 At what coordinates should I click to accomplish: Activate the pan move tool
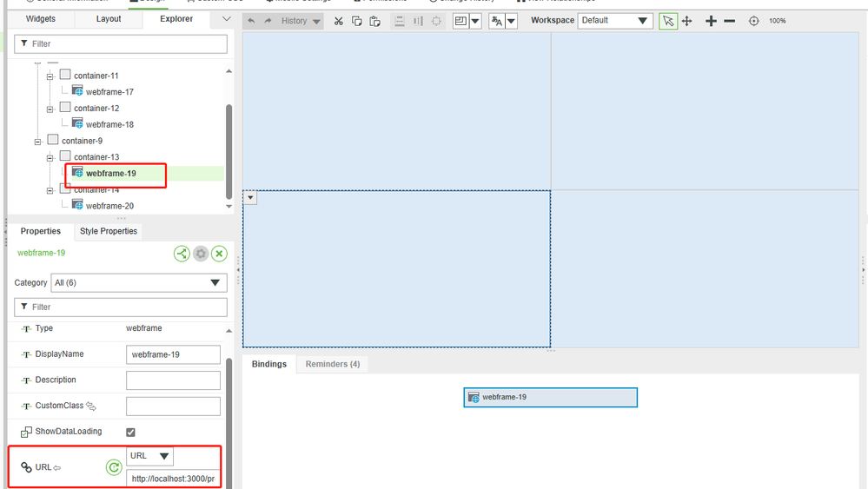(687, 21)
